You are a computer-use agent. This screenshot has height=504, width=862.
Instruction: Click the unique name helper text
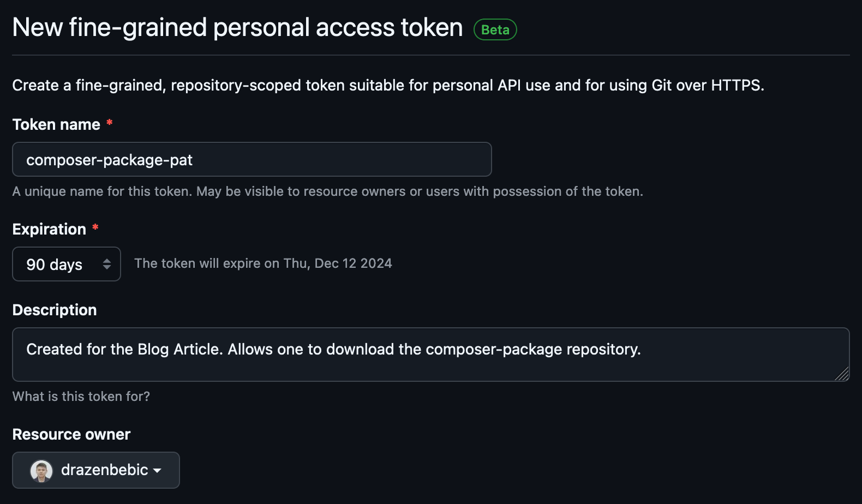tap(327, 191)
